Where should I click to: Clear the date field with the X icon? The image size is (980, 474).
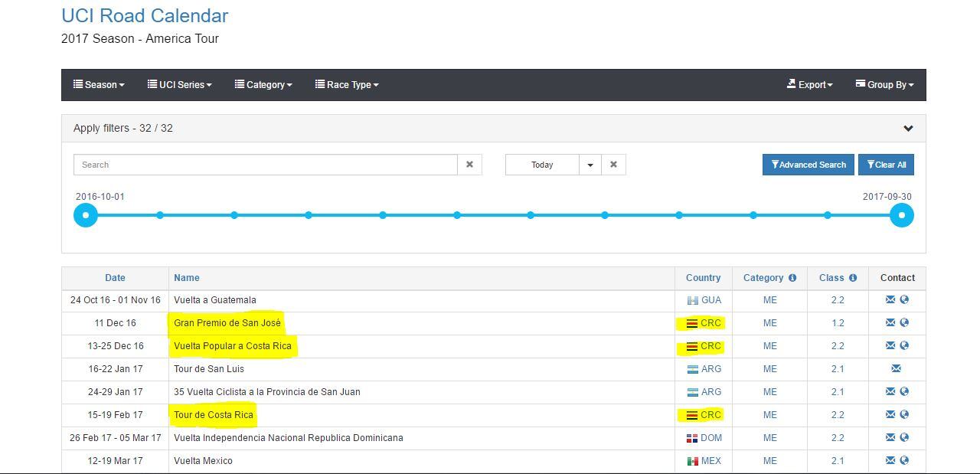(613, 165)
